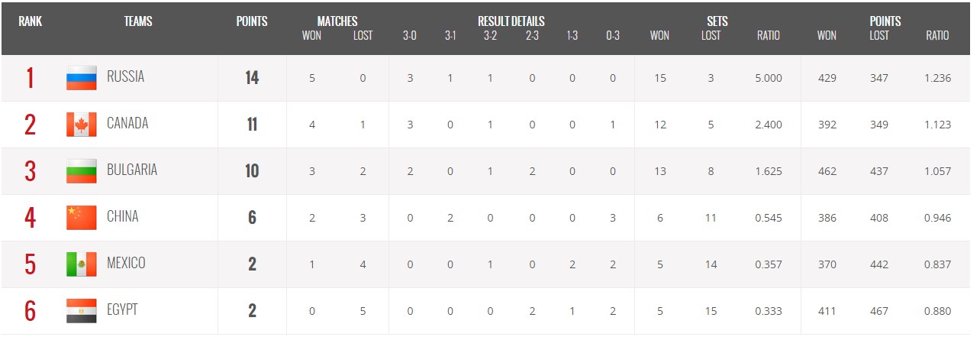Click rank number 1 in red
Viewport: 980px width, 337px height.
pos(30,78)
